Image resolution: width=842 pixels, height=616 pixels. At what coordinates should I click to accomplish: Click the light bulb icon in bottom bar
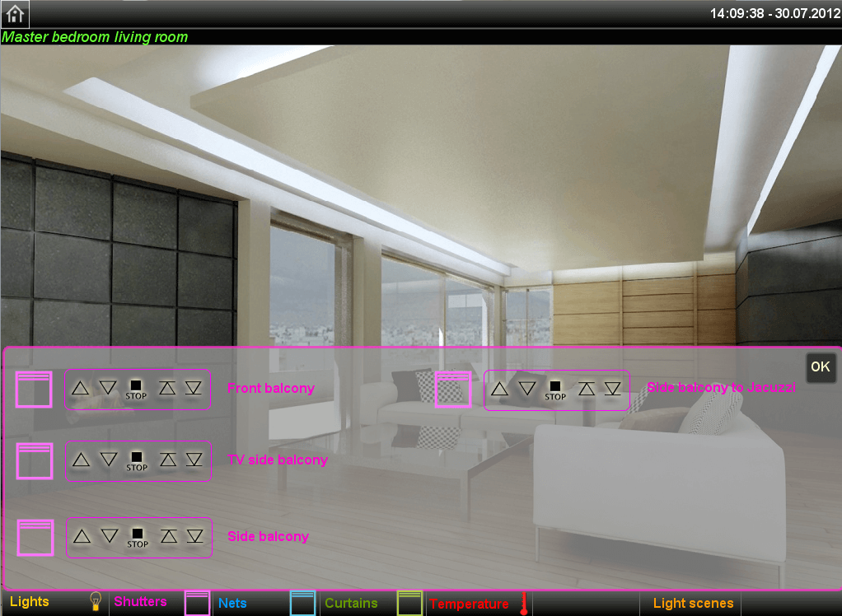pos(95,602)
